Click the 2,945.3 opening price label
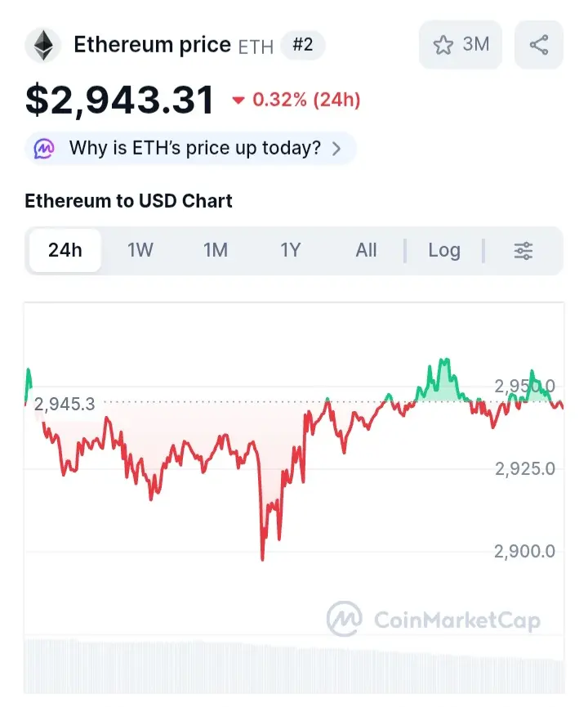 [x=65, y=404]
